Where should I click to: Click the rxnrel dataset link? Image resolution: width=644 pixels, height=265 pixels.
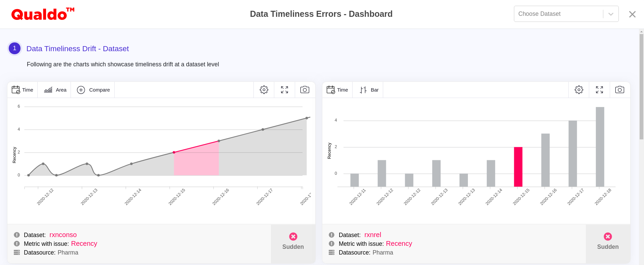pyautogui.click(x=372, y=235)
